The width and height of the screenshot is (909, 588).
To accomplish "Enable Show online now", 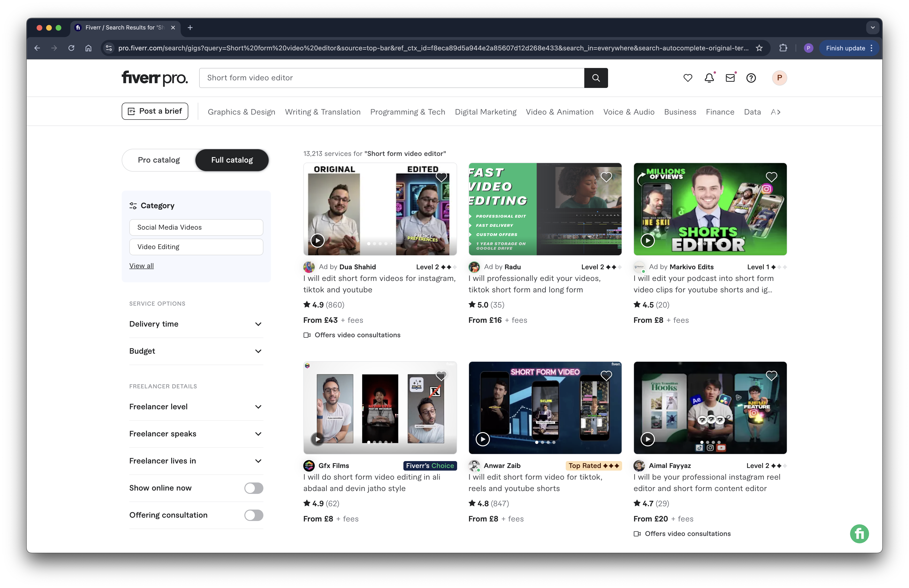I will tap(253, 488).
